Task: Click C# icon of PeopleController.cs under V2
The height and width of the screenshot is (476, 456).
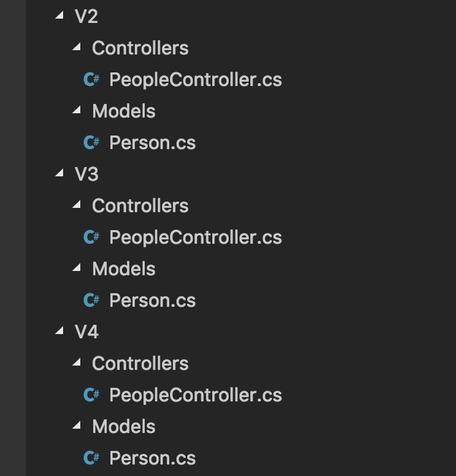Action: [x=91, y=80]
